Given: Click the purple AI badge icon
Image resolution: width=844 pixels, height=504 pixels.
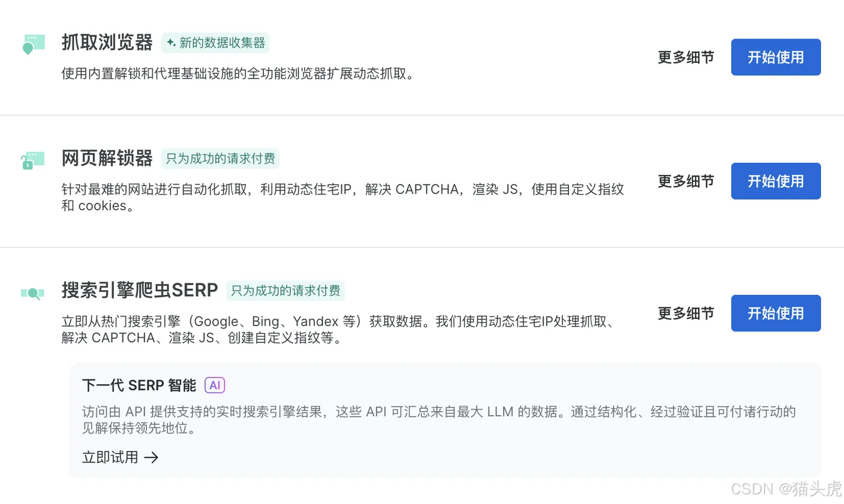Looking at the screenshot, I should 215,385.
